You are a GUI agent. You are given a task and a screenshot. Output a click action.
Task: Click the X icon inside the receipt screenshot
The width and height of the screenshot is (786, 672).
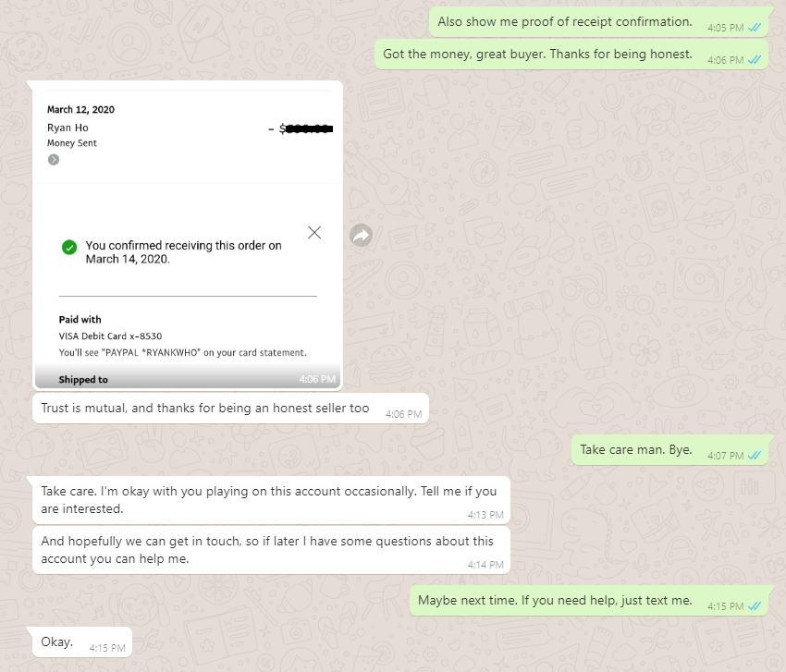pyautogui.click(x=314, y=232)
